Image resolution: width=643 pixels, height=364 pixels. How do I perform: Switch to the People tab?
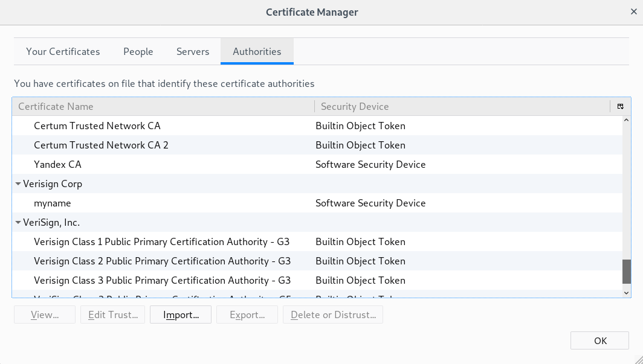point(138,51)
